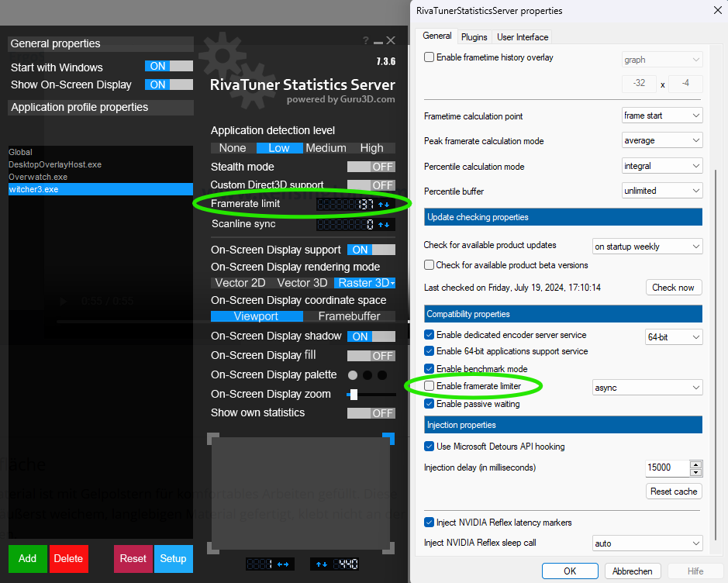Increase Injection delay with up spinner
Screen dimensions: 728x583
point(695,464)
